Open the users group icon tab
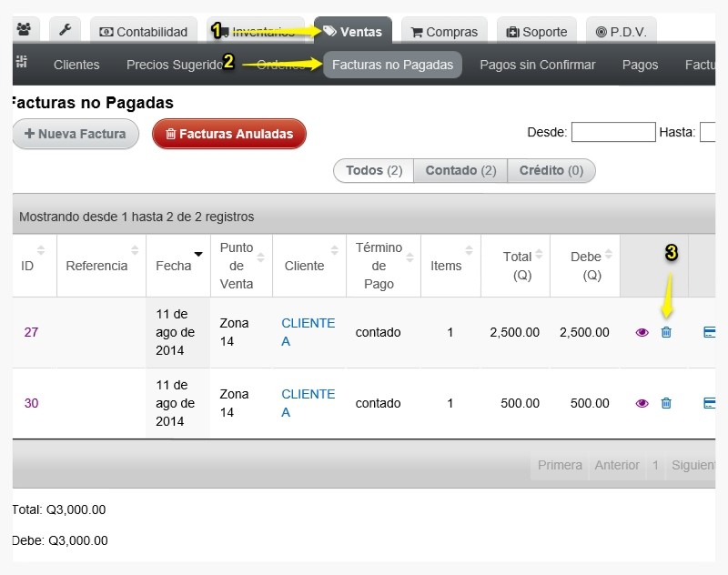This screenshot has height=575, width=728. (x=25, y=30)
